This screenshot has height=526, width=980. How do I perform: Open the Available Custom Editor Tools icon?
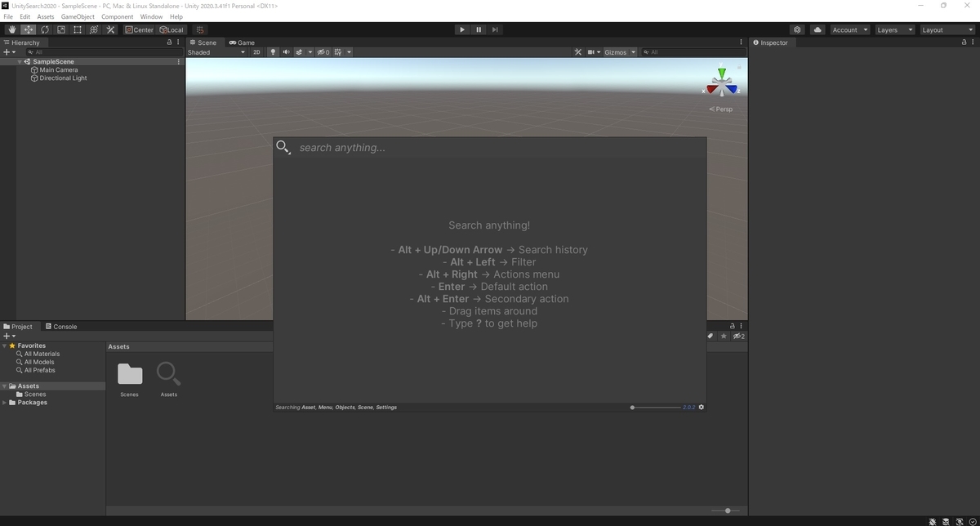pos(110,29)
